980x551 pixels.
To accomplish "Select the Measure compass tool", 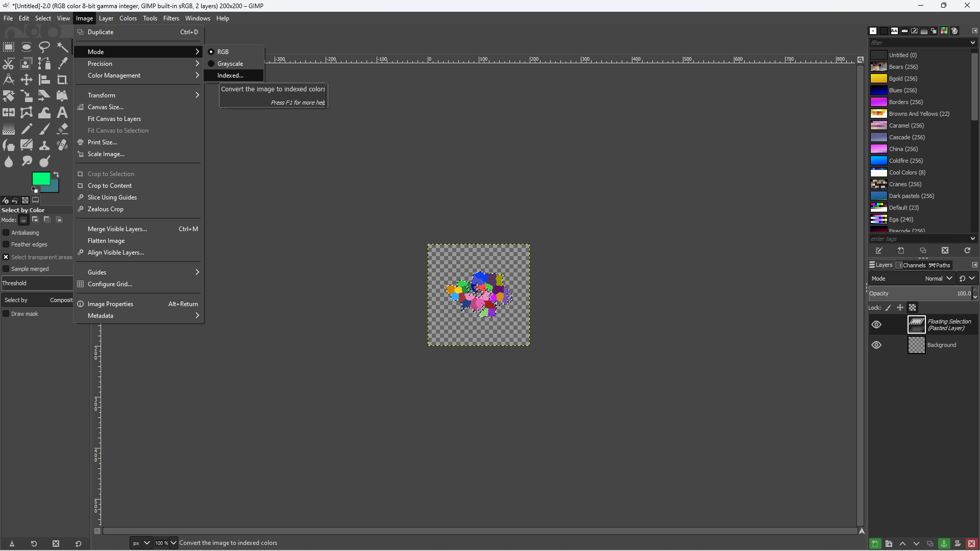I will (x=9, y=80).
